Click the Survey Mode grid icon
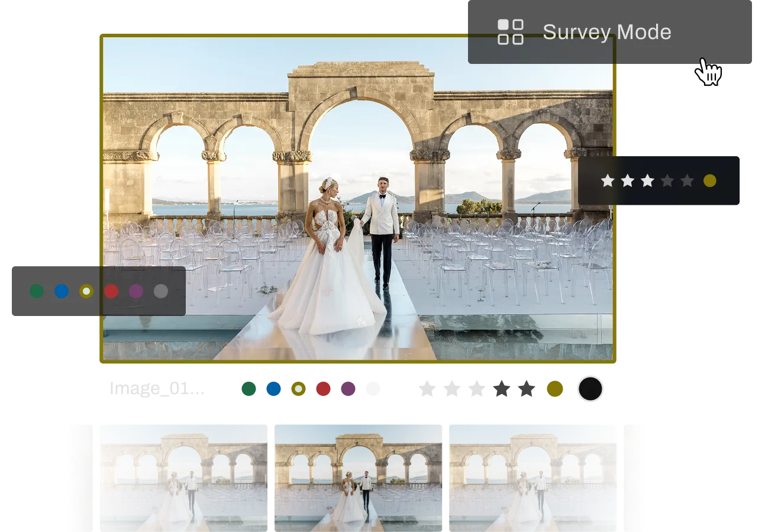This screenshot has width=765, height=532. (510, 32)
